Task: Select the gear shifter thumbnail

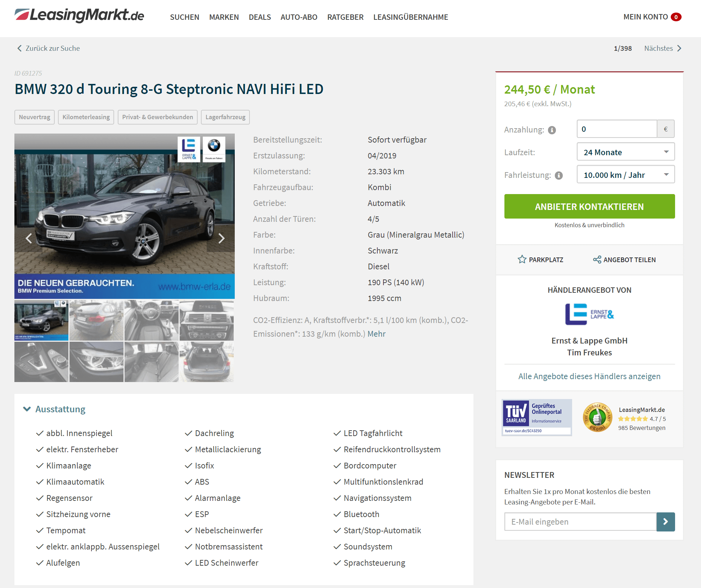Action: (x=41, y=362)
